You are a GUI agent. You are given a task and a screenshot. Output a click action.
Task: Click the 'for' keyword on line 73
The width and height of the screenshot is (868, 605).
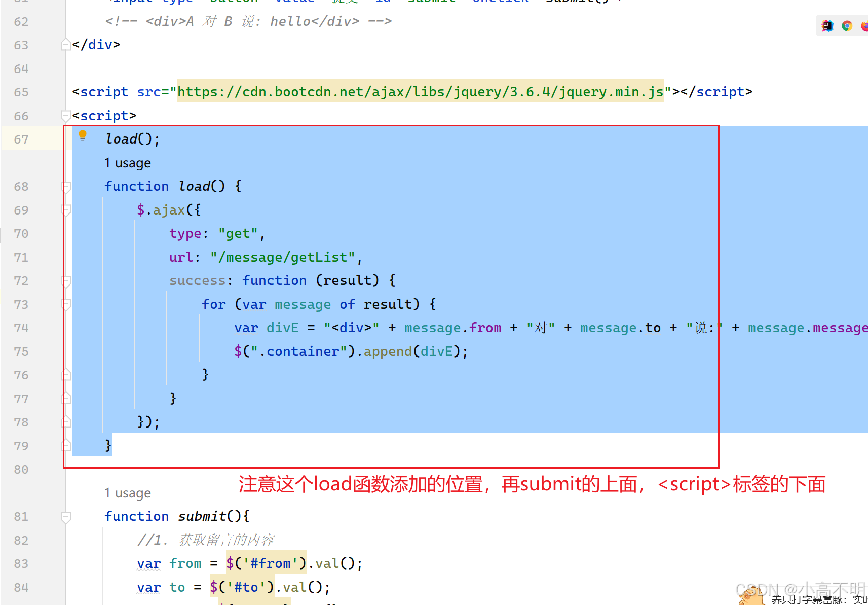point(213,304)
